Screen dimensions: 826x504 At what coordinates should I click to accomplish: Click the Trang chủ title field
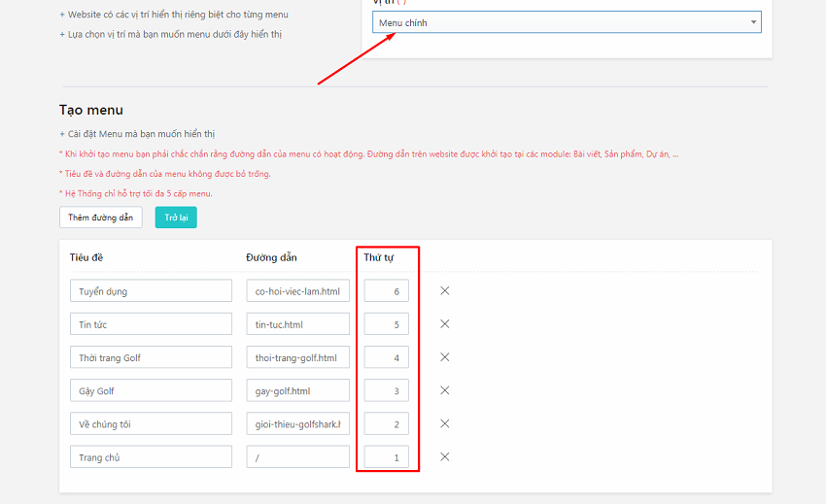[151, 457]
